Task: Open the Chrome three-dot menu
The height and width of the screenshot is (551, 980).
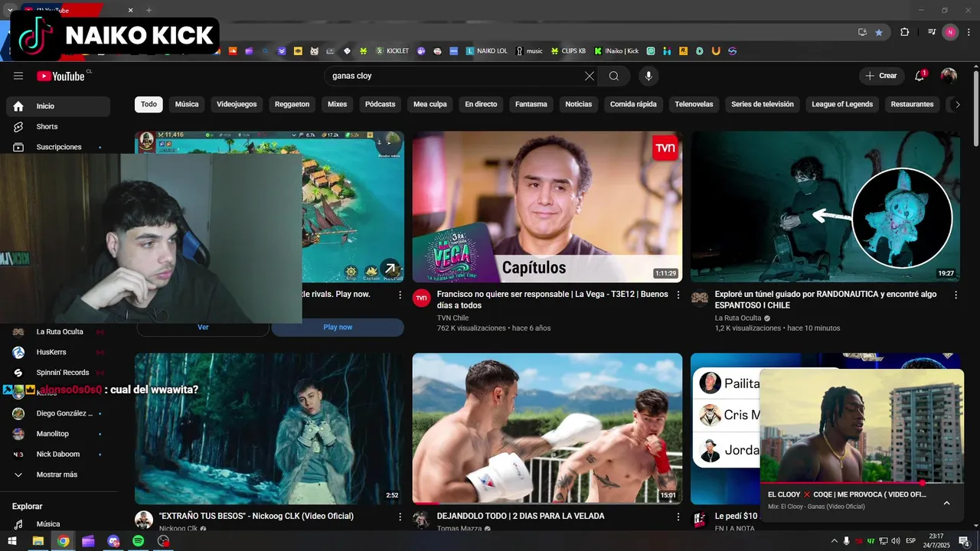Action: pos(969,32)
